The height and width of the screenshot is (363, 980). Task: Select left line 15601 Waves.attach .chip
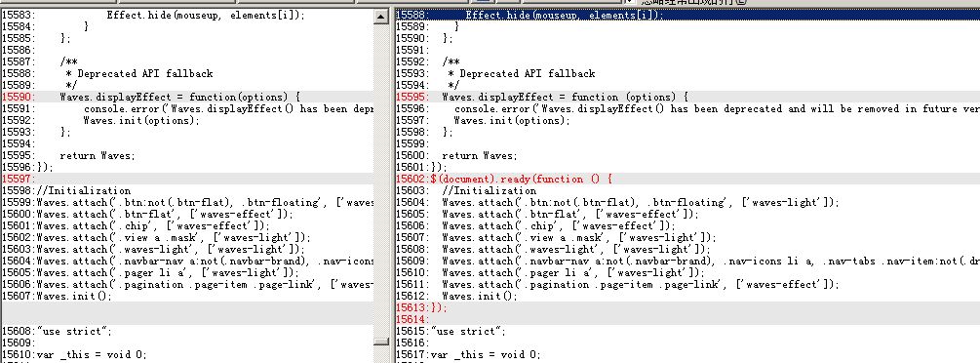coord(187,226)
